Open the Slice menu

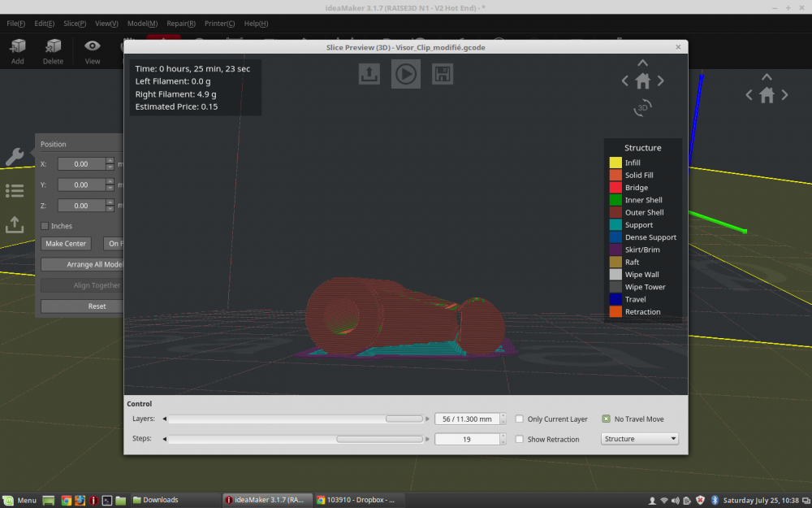pyautogui.click(x=75, y=24)
